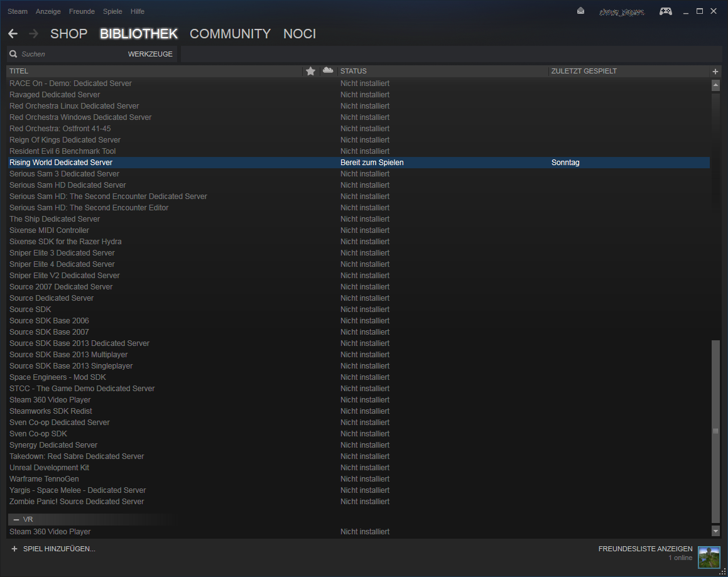This screenshot has width=728, height=577.
Task: Open friend avatar thumbnail at bottom right
Action: point(709,557)
